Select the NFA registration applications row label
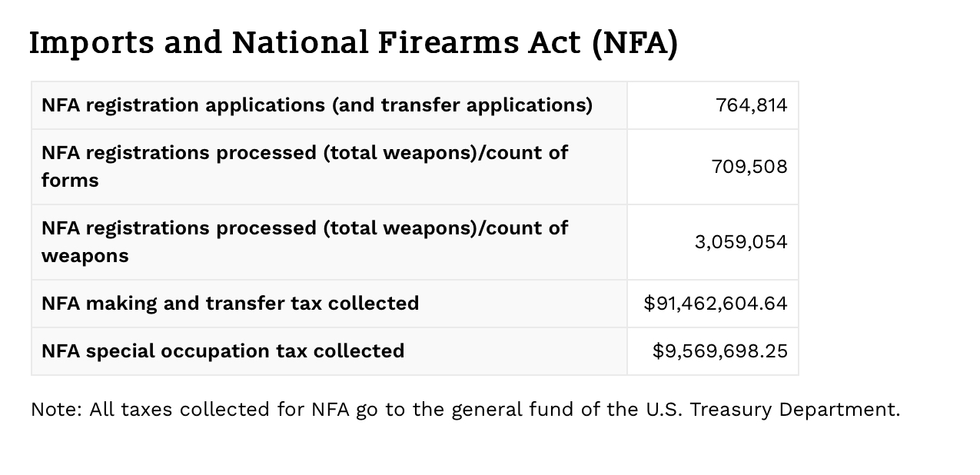The width and height of the screenshot is (980, 475). point(317,105)
